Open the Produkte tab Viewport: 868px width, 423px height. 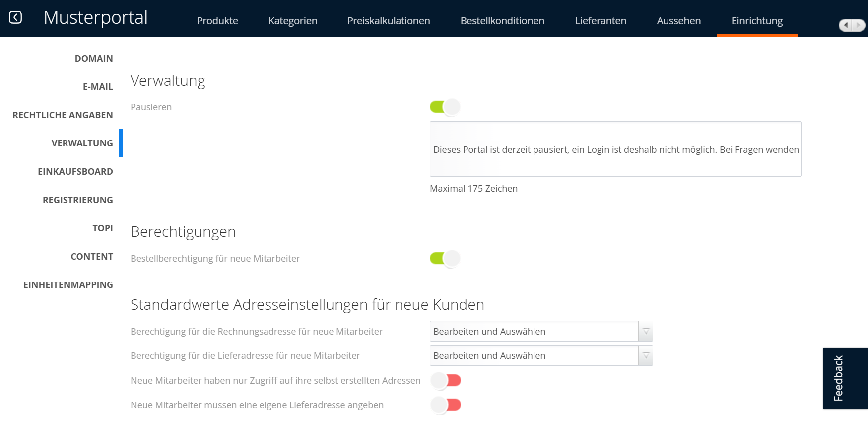pos(217,21)
